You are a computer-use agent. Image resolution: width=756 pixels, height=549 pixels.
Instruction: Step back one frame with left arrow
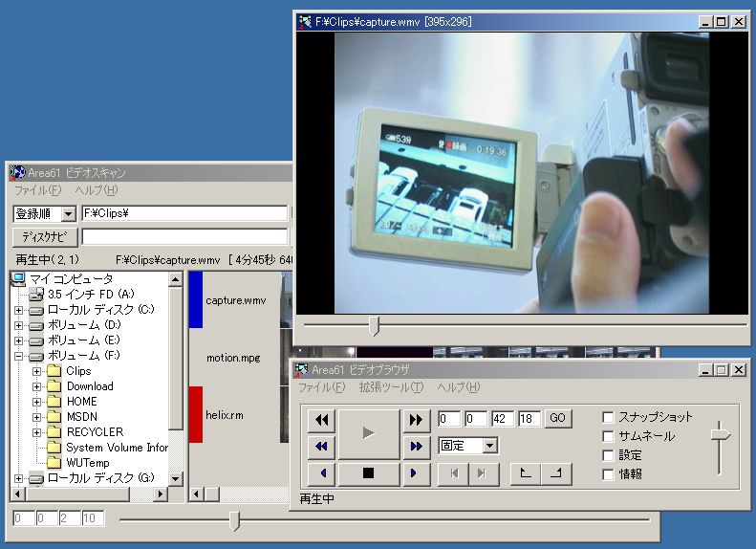tap(322, 472)
